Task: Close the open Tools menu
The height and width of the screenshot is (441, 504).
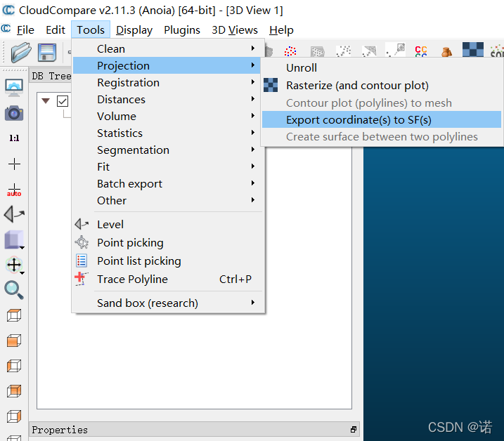Action: 91,30
